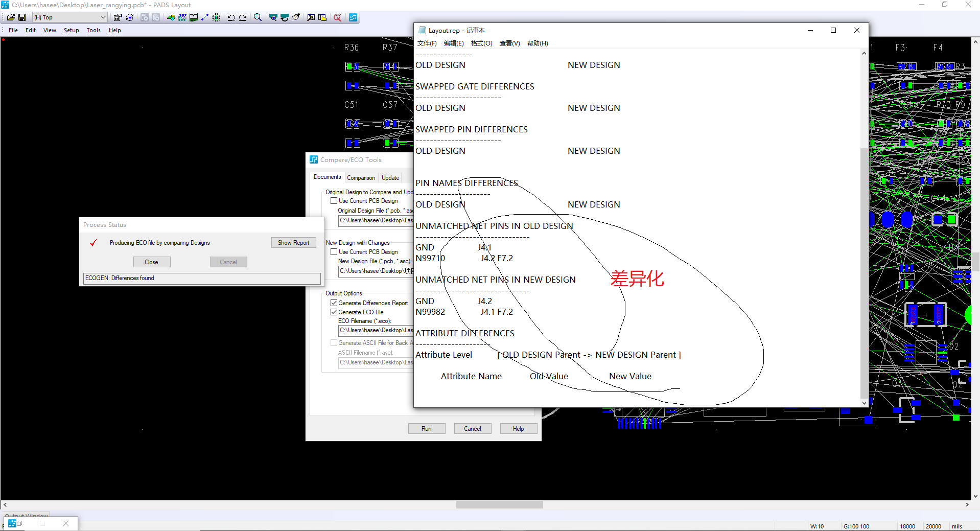980x531 pixels.
Task: Open the 格式(O) menu in Layout.rep
Action: [x=481, y=43]
